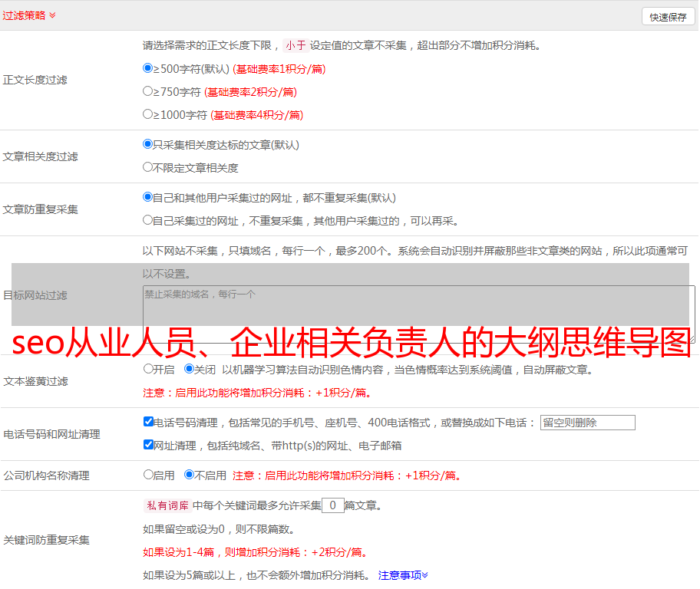Toggle the 电话号码清理 checkbox

pos(148,422)
